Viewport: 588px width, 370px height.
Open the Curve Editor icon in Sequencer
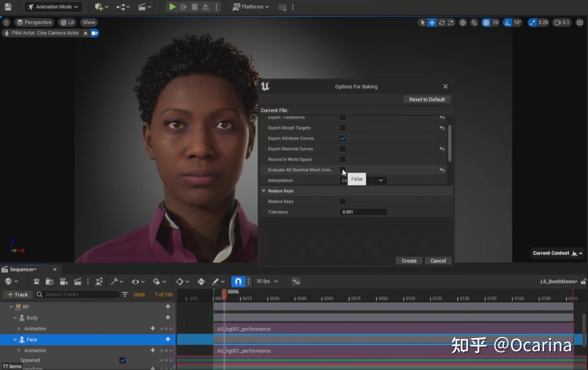pyautogui.click(x=296, y=281)
